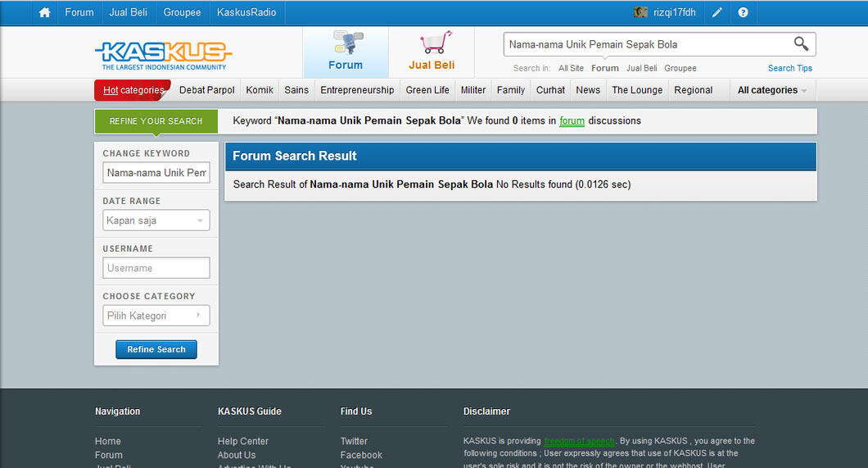This screenshot has width=868, height=468.
Task: Open Search Tips link
Action: click(790, 68)
